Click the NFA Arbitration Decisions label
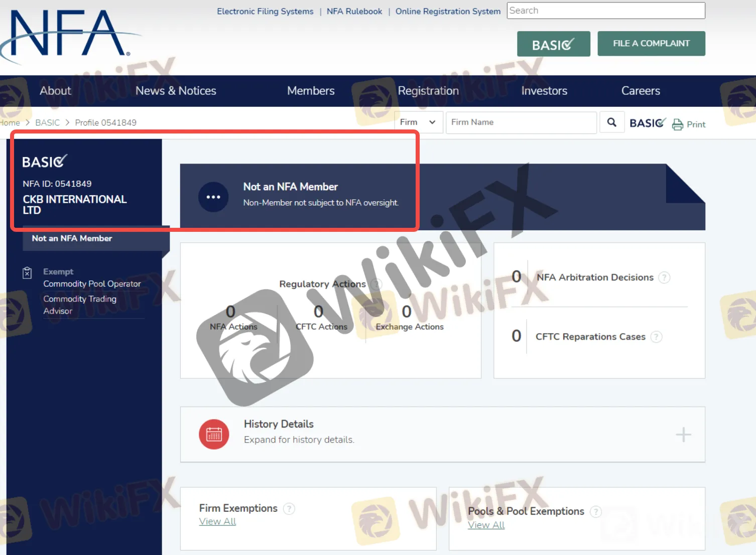This screenshot has height=555, width=756. [595, 277]
